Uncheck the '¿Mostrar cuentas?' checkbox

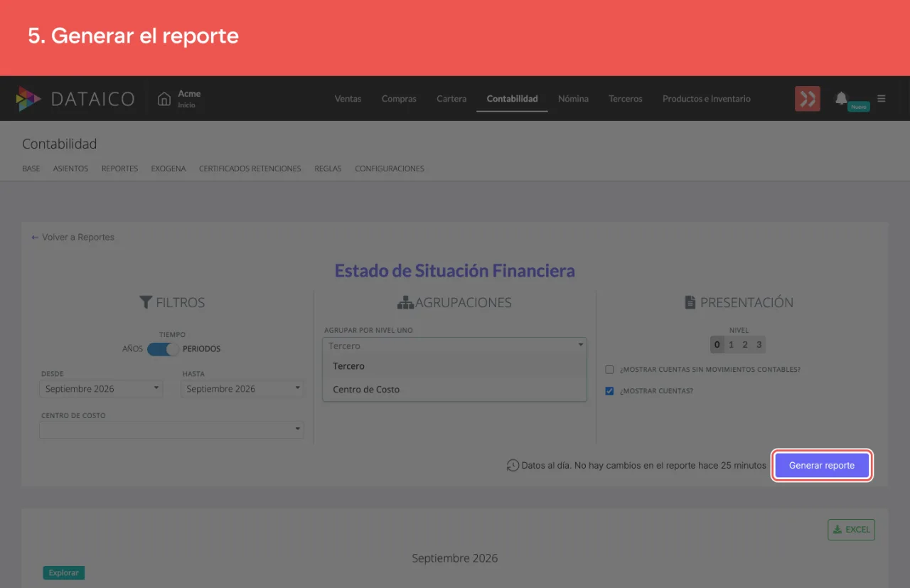pos(609,391)
